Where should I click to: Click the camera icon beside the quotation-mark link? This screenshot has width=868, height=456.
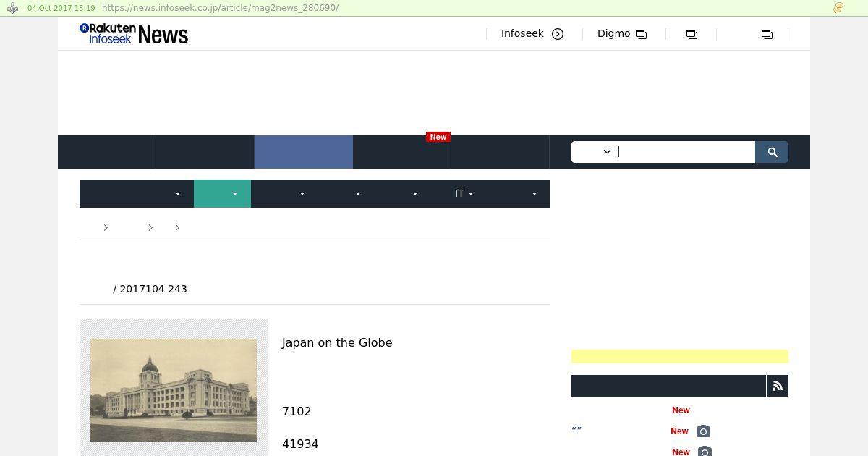pyautogui.click(x=703, y=431)
